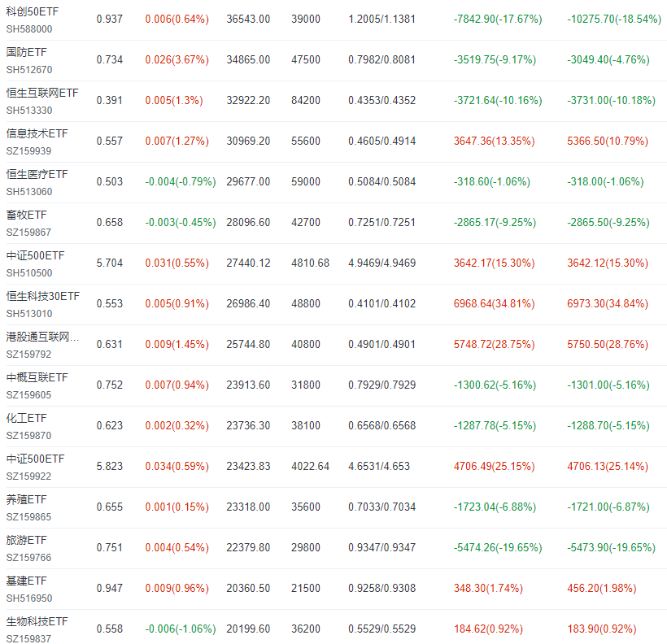This screenshot has height=644, width=667.
Task: Open the 恒生互联网ETF fund name
Action: click(x=42, y=93)
